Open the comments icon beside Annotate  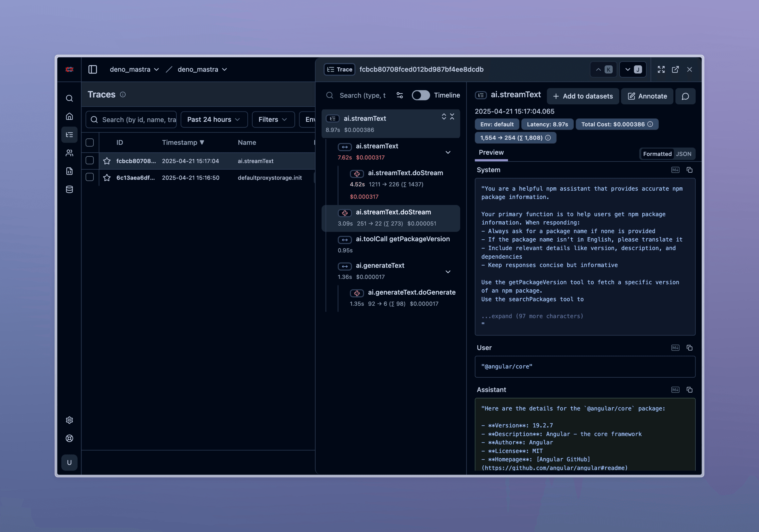pyautogui.click(x=685, y=96)
